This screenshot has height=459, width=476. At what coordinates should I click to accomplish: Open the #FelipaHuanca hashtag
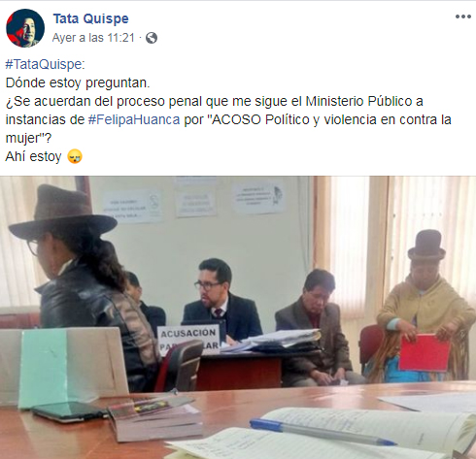tap(134, 119)
